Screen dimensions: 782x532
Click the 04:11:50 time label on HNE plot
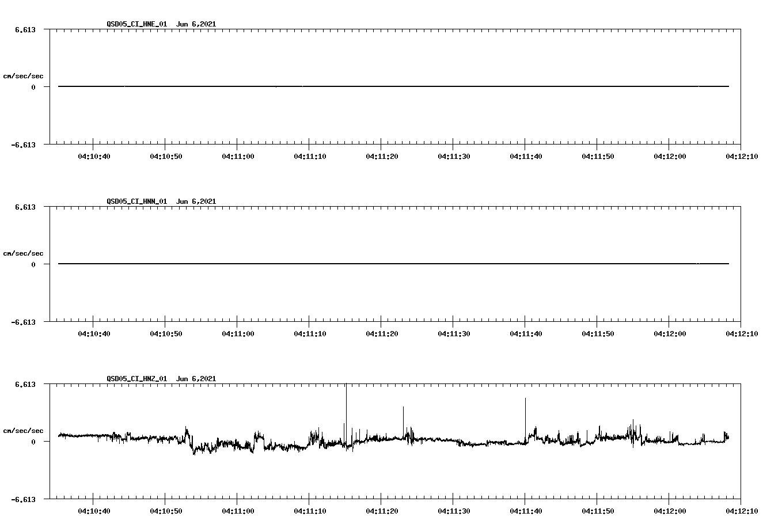coord(598,156)
